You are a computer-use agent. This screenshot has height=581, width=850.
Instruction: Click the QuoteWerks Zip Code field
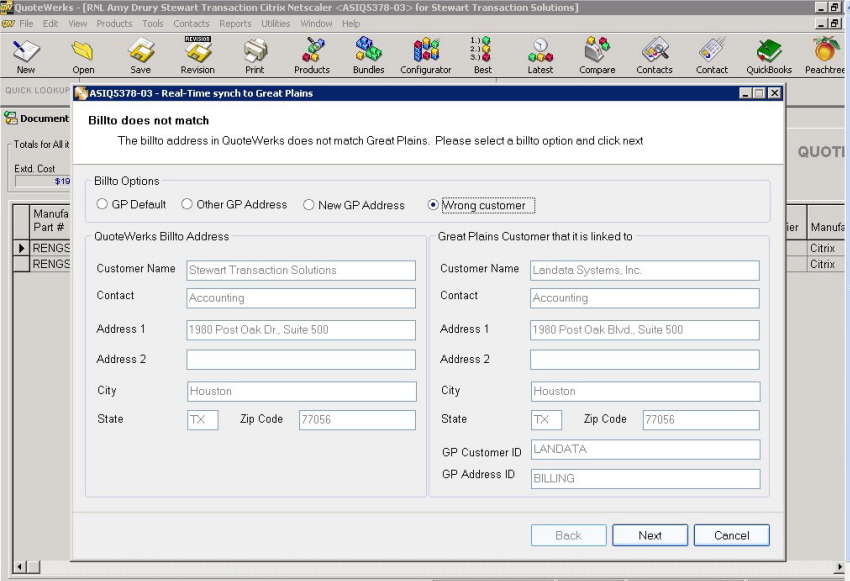(x=357, y=420)
